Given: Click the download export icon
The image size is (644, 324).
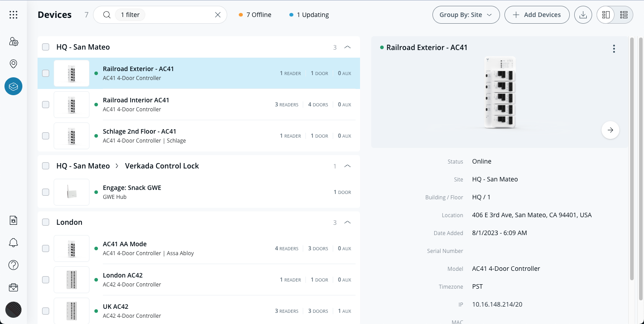Looking at the screenshot, I should (583, 15).
